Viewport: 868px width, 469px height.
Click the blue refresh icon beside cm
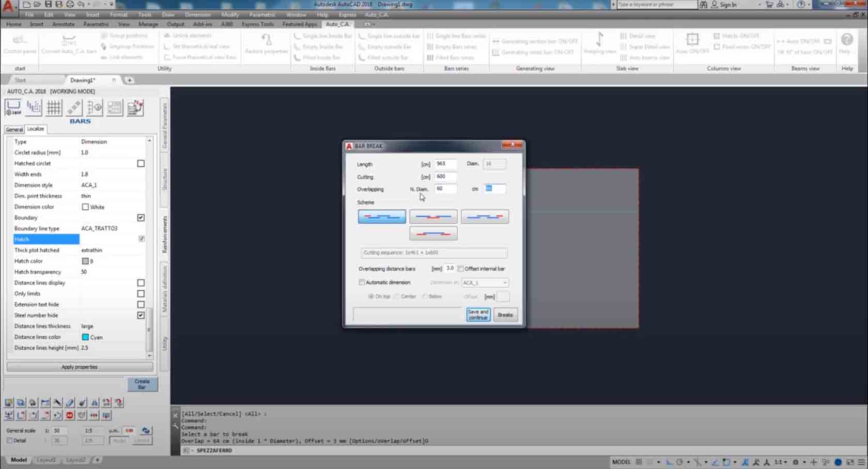pyautogui.click(x=146, y=430)
